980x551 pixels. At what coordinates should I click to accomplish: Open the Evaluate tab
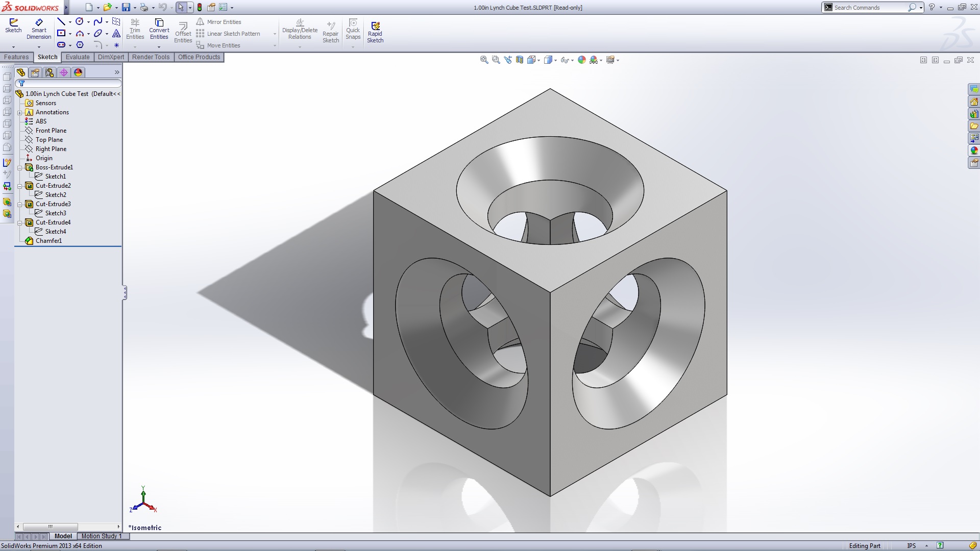78,57
